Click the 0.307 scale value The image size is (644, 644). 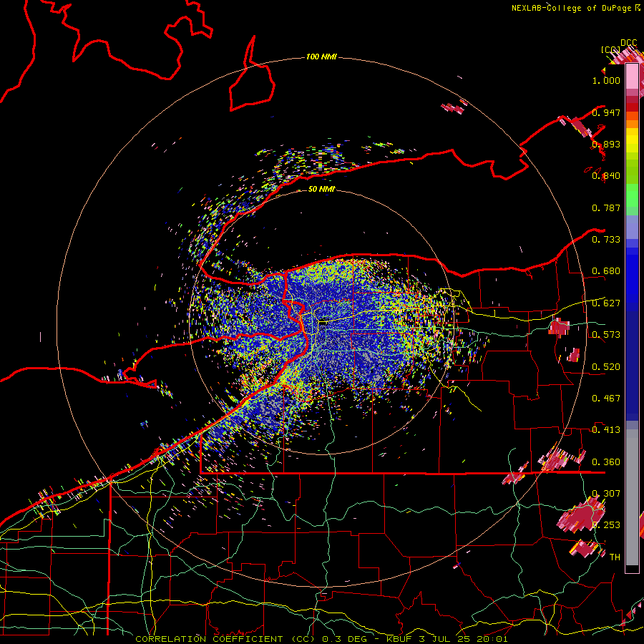606,494
